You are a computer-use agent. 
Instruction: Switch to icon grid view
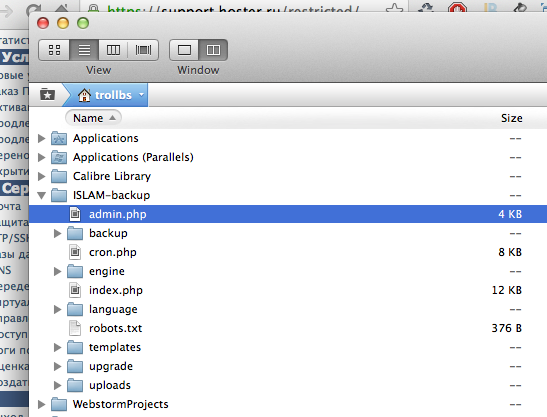[x=54, y=50]
